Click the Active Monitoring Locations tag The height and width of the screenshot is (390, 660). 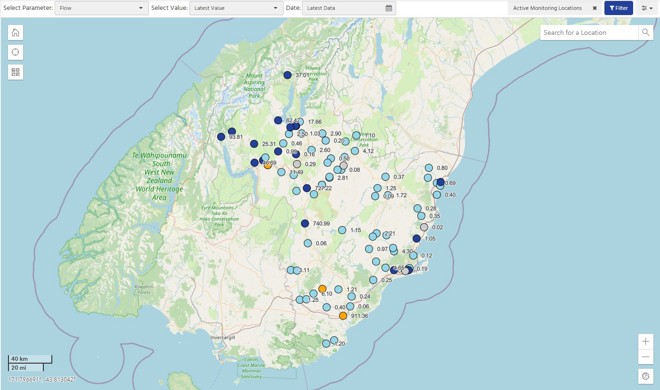point(547,8)
